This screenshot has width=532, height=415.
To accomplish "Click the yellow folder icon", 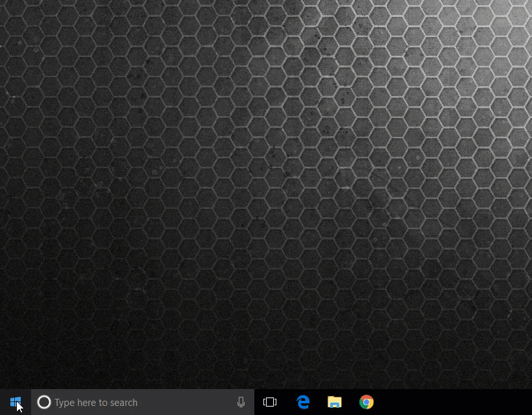I will [334, 402].
